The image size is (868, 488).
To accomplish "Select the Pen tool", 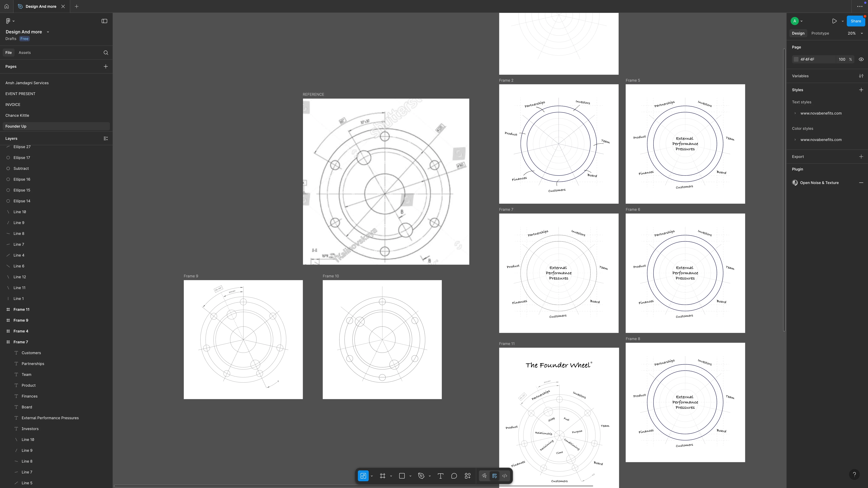I will coord(421,476).
